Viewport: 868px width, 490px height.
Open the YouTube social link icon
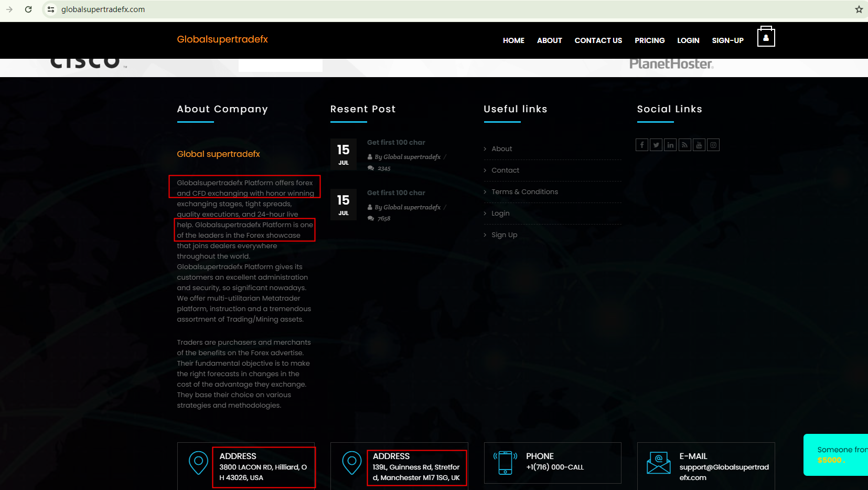[x=699, y=145]
